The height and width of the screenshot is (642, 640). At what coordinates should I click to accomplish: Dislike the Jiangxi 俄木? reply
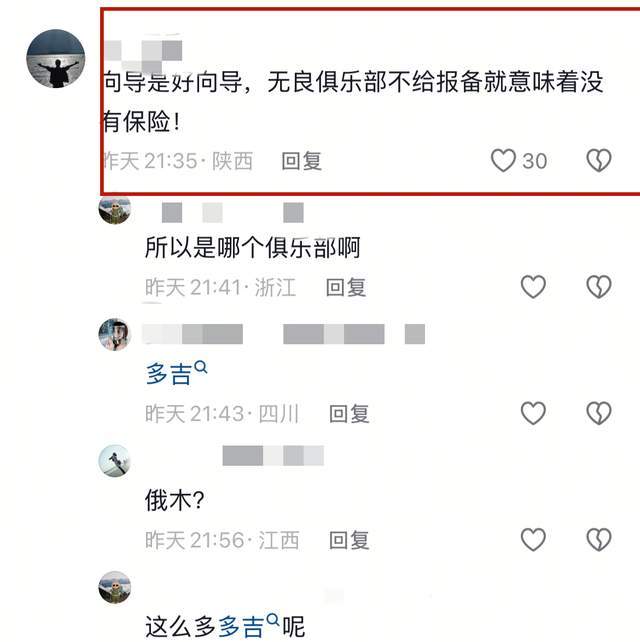[599, 540]
